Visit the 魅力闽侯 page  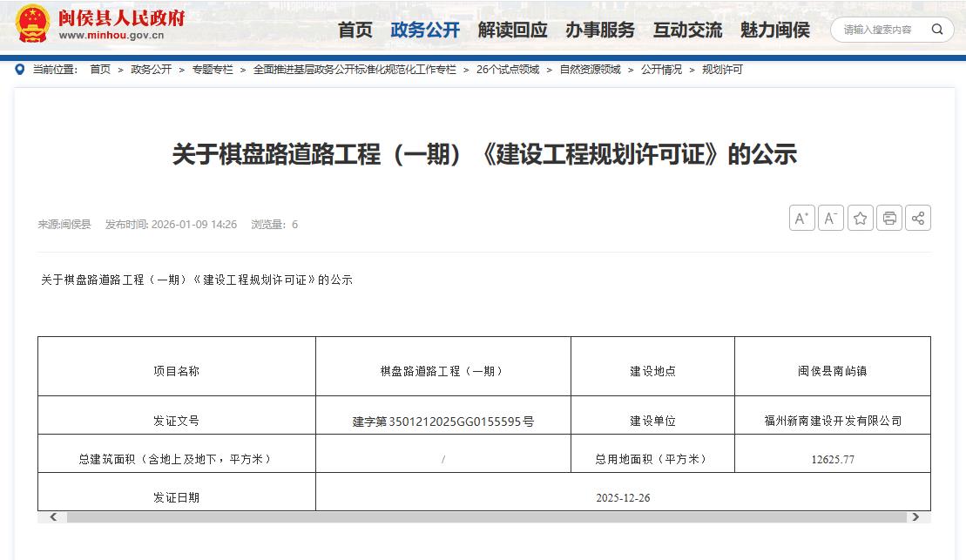(x=774, y=30)
